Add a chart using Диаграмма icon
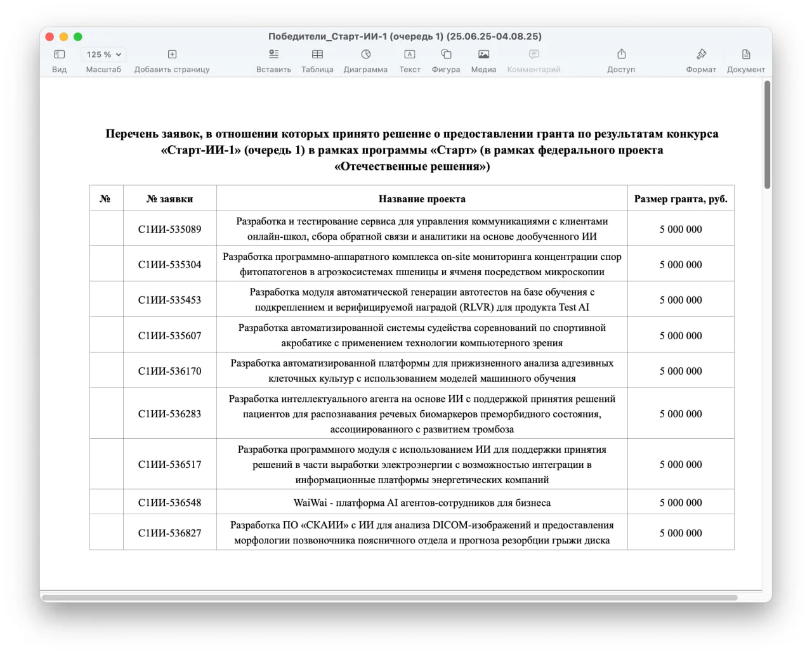The width and height of the screenshot is (812, 655). tap(365, 55)
